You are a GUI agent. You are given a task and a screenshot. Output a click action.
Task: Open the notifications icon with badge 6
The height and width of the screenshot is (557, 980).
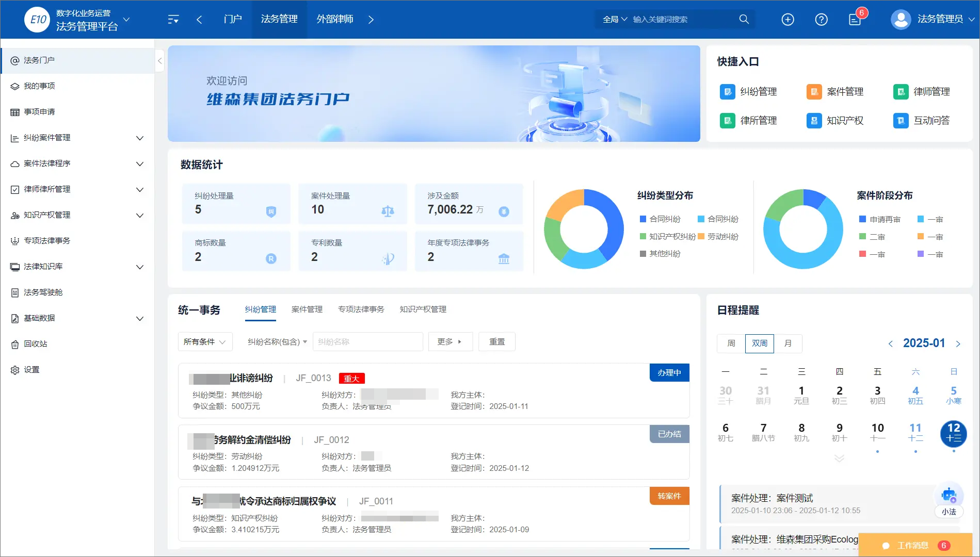(855, 20)
